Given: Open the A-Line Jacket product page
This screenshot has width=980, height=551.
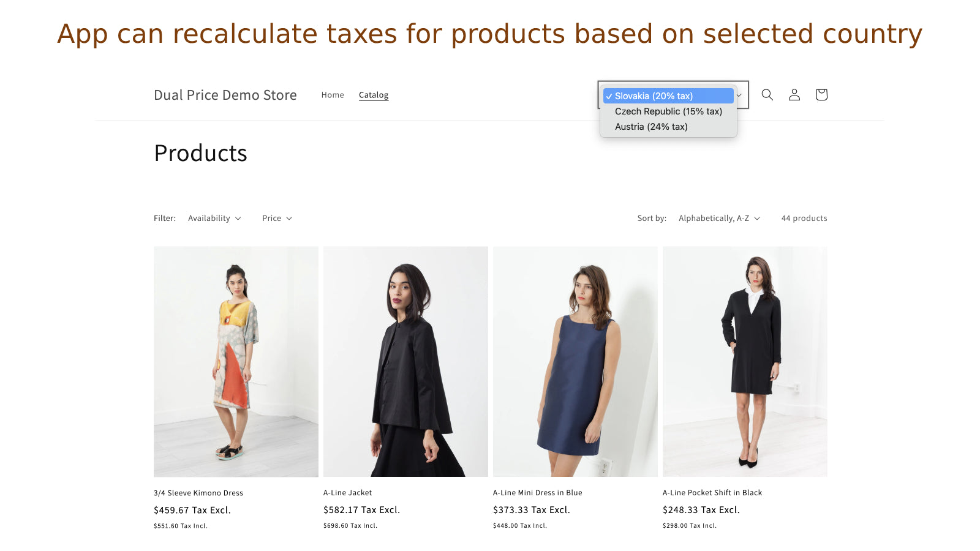Looking at the screenshot, I should (x=347, y=492).
